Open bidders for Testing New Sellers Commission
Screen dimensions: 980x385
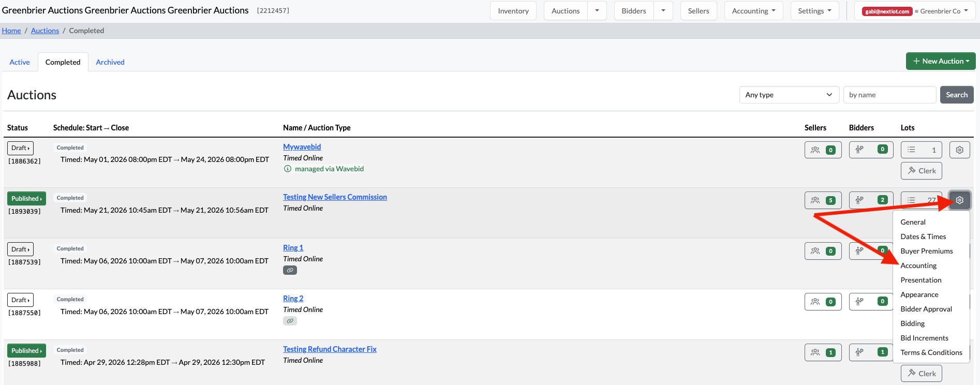(871, 200)
